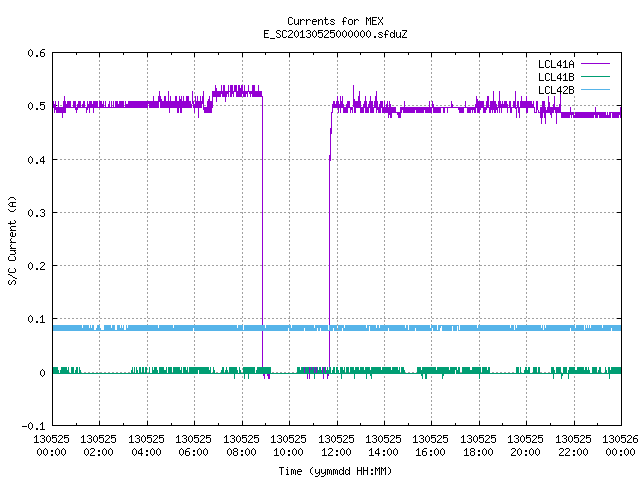640x480 pixels.
Task: Click the y-axis tick value 0.5
Action: pos(36,106)
